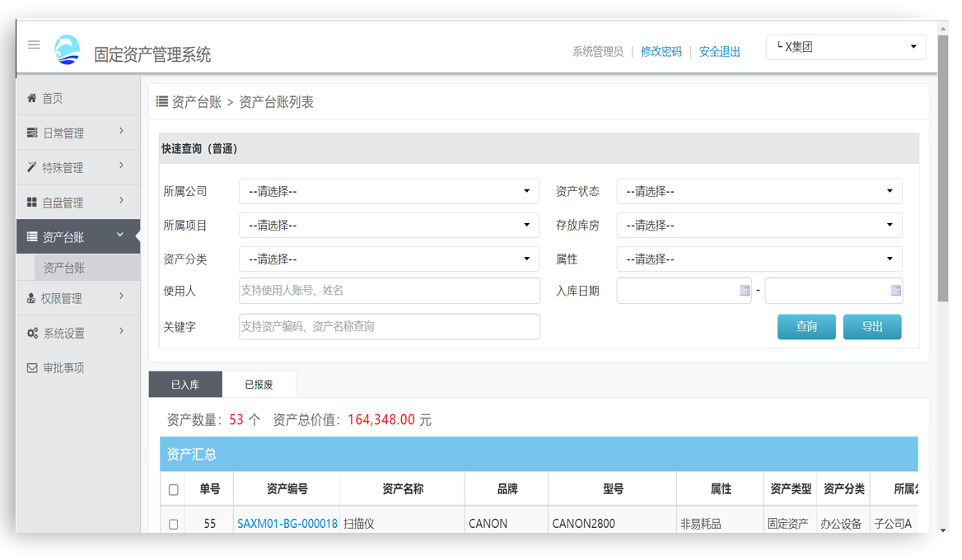Open the 所属公司 dropdown
The image size is (962, 560).
(389, 191)
